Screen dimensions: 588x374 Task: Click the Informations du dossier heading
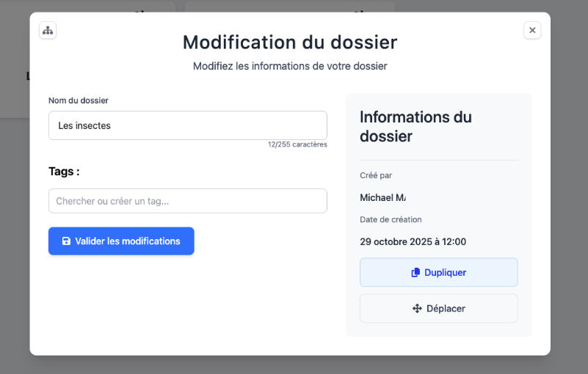[x=415, y=126]
